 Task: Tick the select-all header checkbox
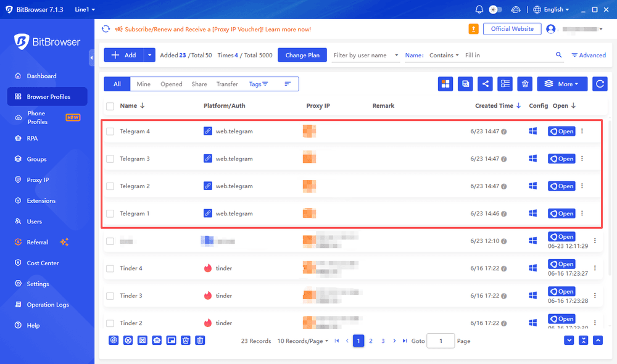click(x=110, y=106)
